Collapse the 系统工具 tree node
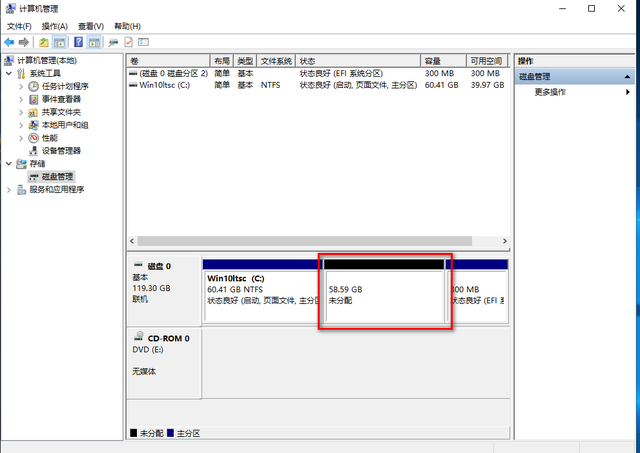This screenshot has height=453, width=640. tap(9, 73)
